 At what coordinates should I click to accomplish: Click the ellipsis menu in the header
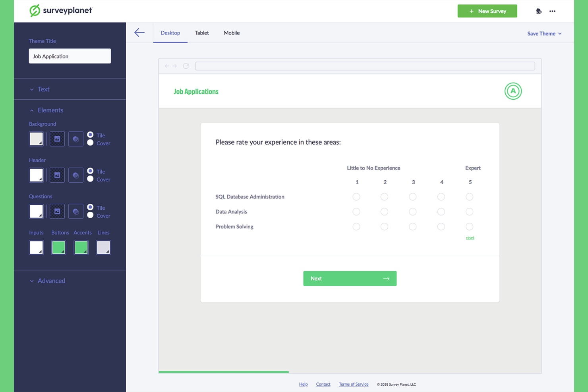pyautogui.click(x=553, y=11)
